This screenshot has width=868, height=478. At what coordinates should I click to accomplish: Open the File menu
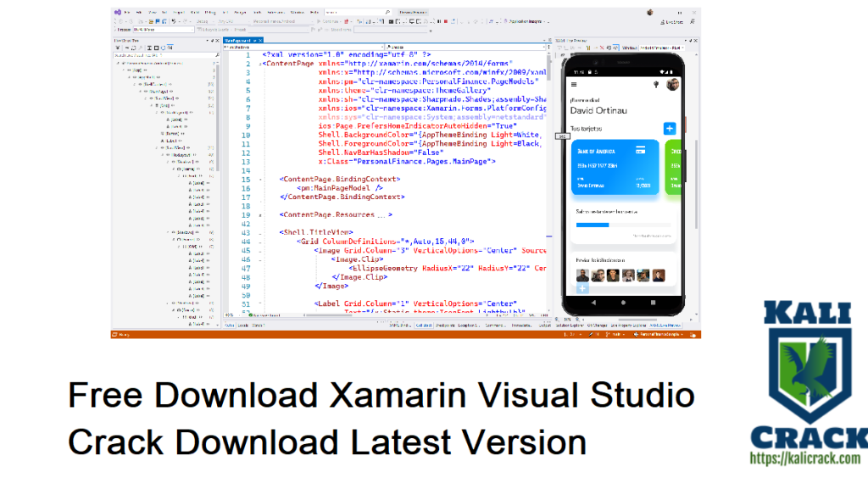[127, 12]
